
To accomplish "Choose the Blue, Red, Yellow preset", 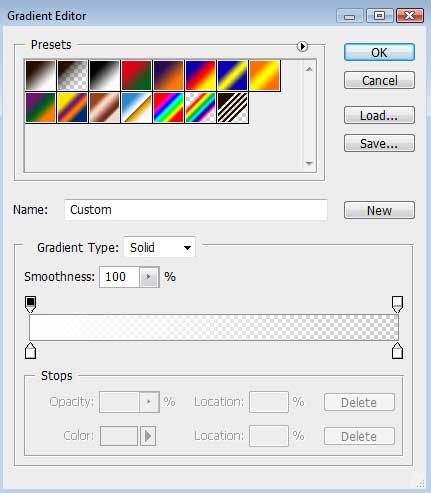I will (x=200, y=76).
